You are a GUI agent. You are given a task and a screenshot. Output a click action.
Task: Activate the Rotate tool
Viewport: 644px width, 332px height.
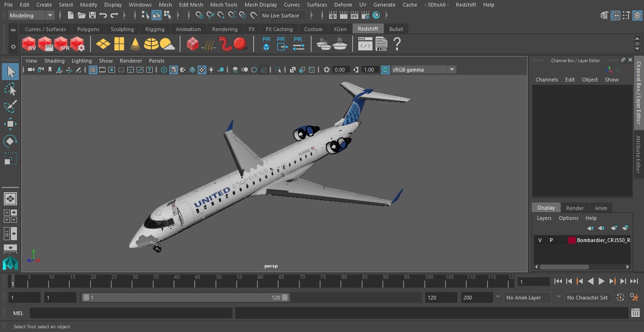pyautogui.click(x=10, y=141)
